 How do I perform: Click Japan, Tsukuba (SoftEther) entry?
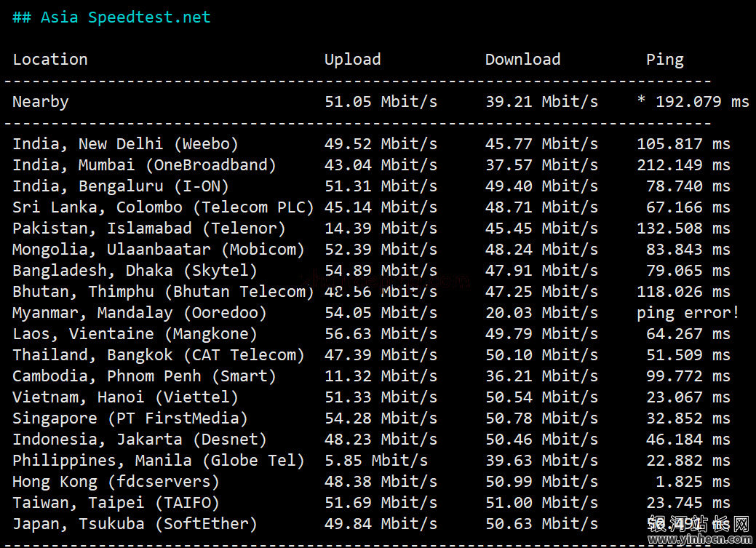[x=135, y=524]
